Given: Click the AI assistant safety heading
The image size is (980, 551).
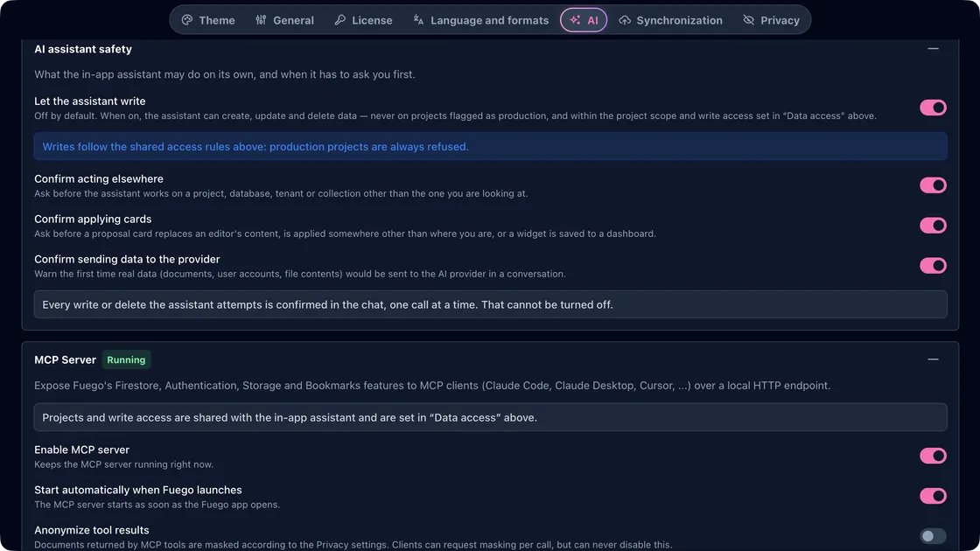Looking at the screenshot, I should coord(83,49).
